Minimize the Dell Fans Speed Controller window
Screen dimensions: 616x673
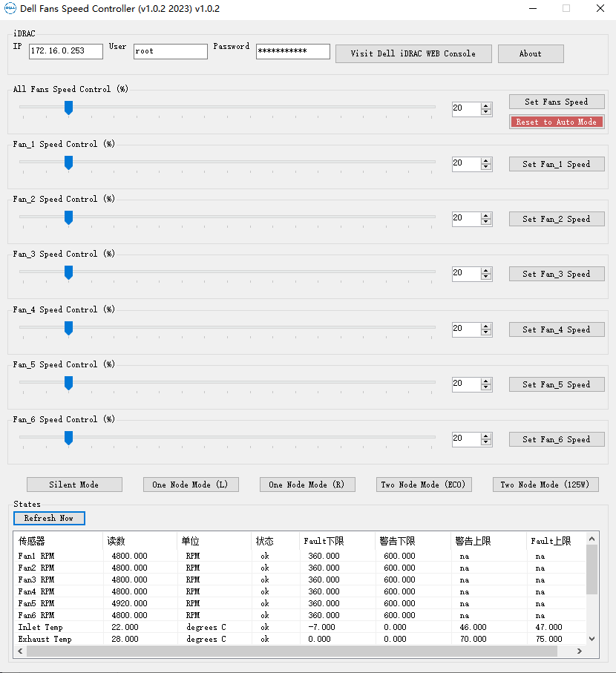point(533,9)
